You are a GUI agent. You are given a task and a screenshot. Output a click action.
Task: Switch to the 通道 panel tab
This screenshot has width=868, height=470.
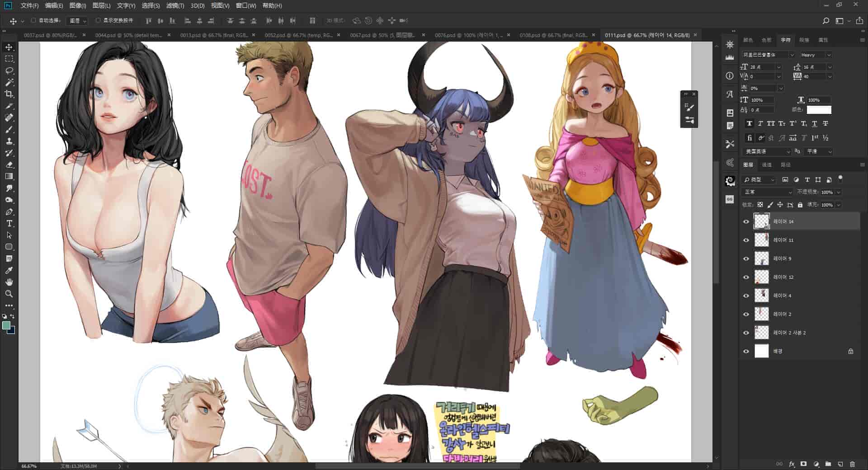(x=767, y=165)
